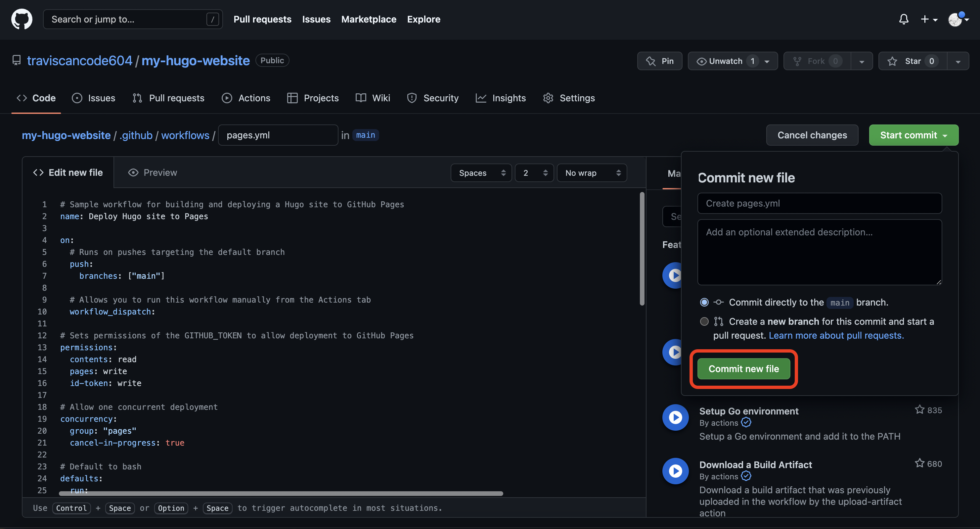Click the star icon beside 680
The height and width of the screenshot is (529, 980).
tap(919, 463)
